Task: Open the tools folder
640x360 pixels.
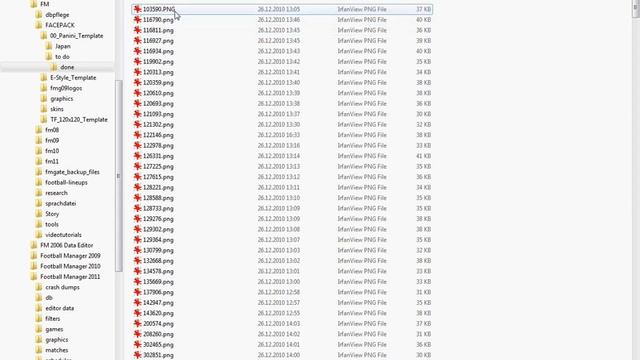Action: [51, 224]
